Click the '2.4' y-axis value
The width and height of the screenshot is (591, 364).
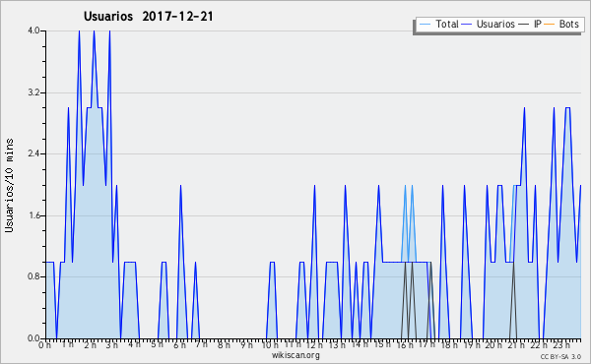pos(33,153)
